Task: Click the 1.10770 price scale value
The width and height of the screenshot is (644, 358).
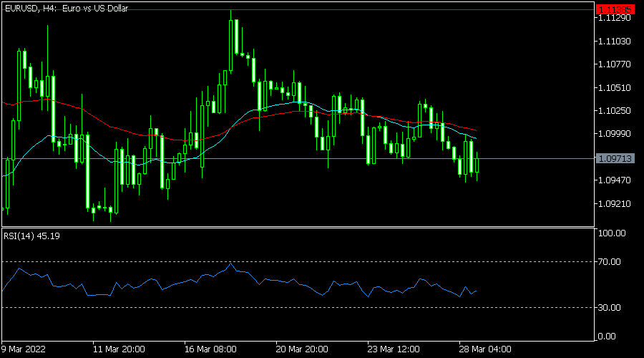Action: [x=615, y=64]
